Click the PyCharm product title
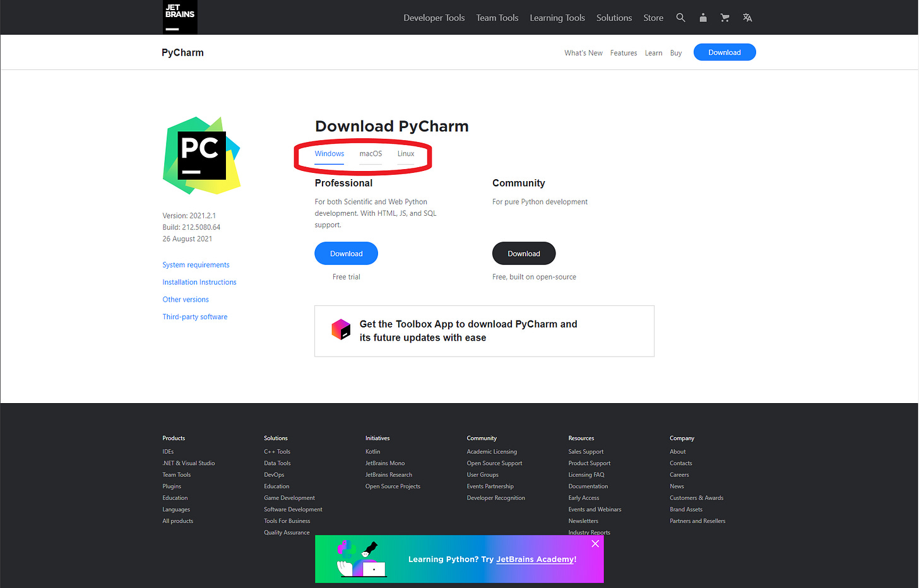 (182, 52)
